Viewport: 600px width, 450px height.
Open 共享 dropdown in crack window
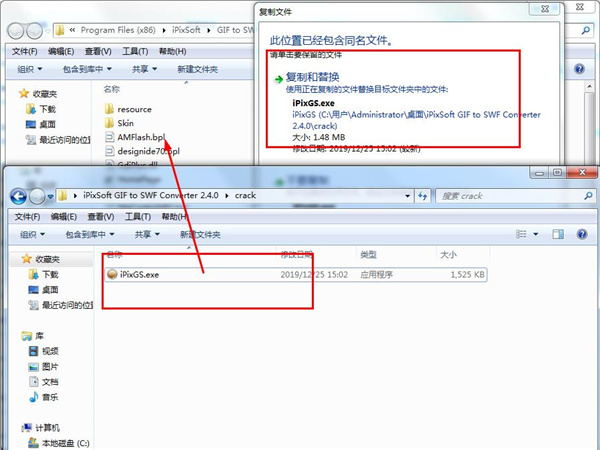tap(147, 234)
